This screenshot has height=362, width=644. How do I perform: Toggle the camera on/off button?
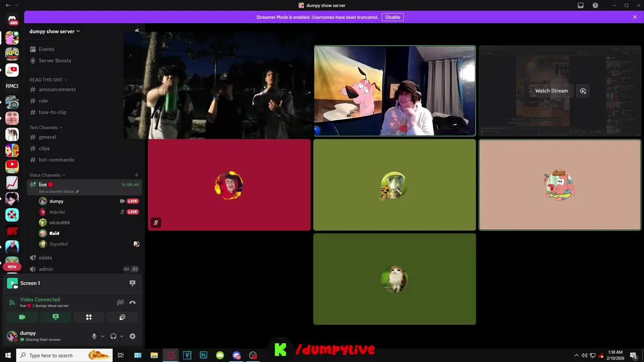click(22, 317)
